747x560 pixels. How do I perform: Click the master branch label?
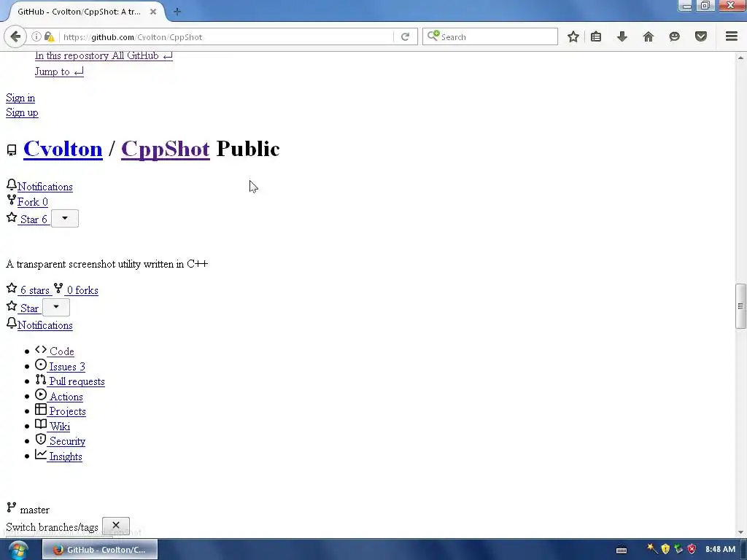click(x=35, y=510)
